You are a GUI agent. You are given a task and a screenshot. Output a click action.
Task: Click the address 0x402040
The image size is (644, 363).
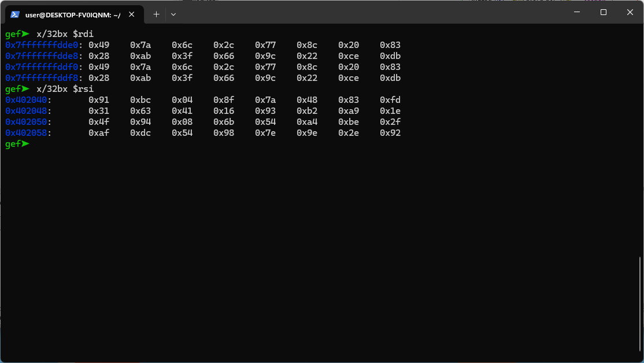pos(26,100)
